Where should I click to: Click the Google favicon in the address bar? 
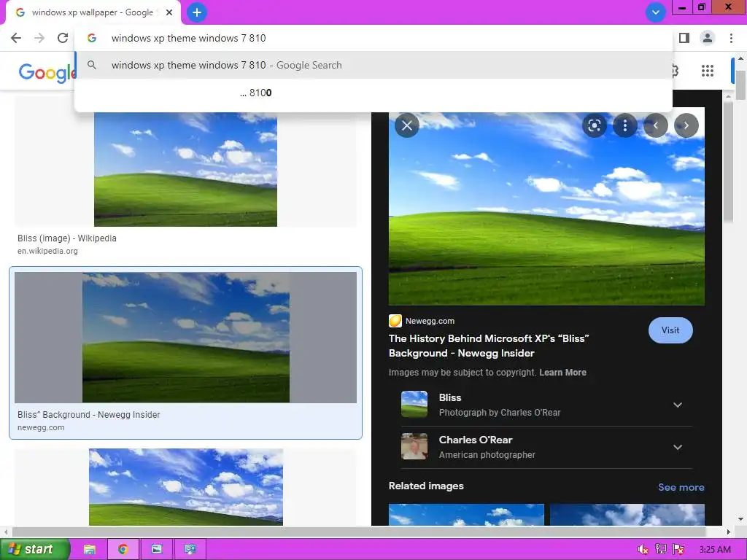[x=92, y=38]
